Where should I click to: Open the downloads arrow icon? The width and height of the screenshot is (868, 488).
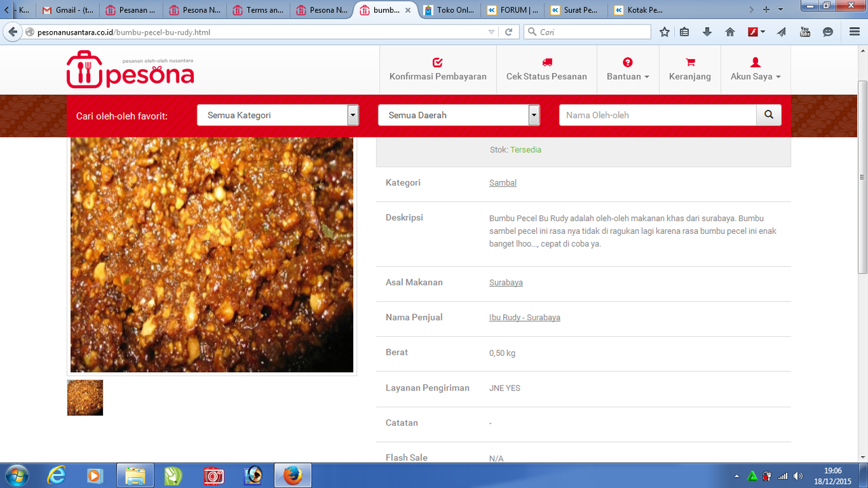707,32
